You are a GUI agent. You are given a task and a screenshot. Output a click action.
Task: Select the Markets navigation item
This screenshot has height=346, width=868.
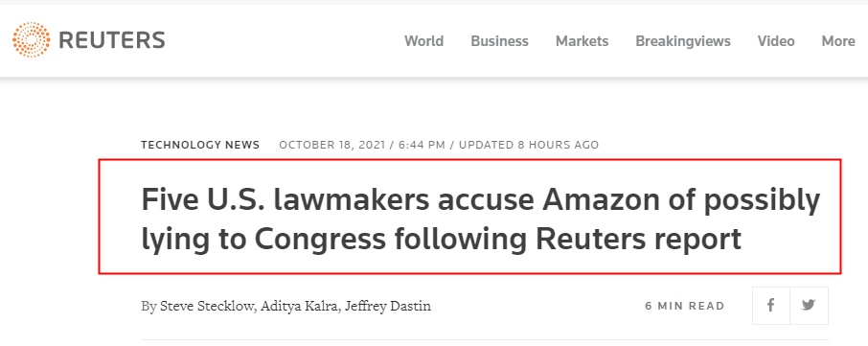pyautogui.click(x=582, y=41)
